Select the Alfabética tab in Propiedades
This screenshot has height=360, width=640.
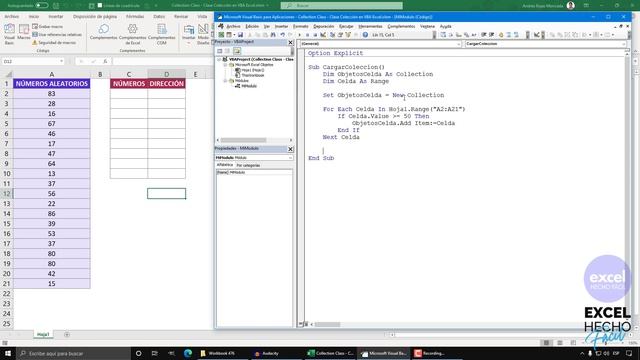[x=224, y=165]
